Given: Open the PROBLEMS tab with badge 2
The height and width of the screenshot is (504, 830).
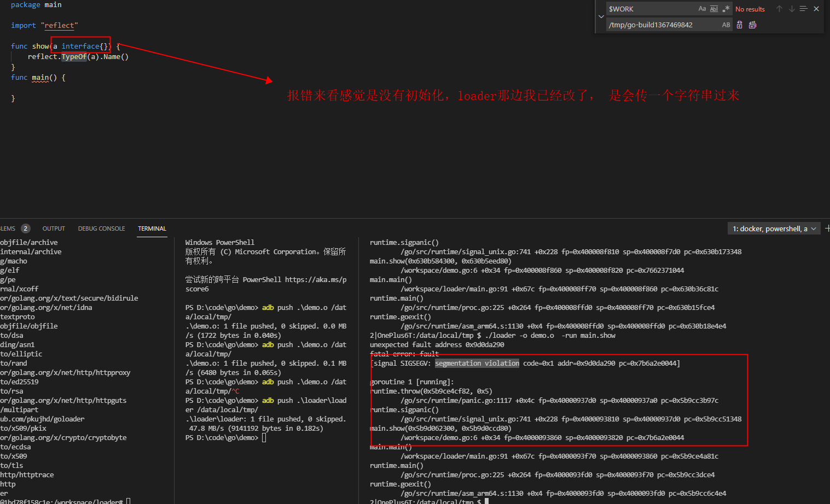Looking at the screenshot, I should 15,228.
